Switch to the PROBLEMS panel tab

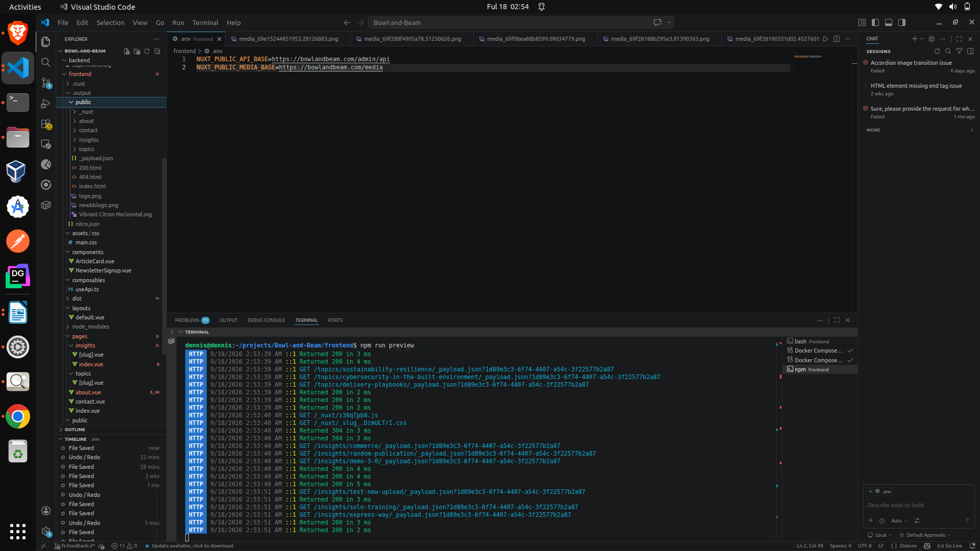[x=192, y=320]
